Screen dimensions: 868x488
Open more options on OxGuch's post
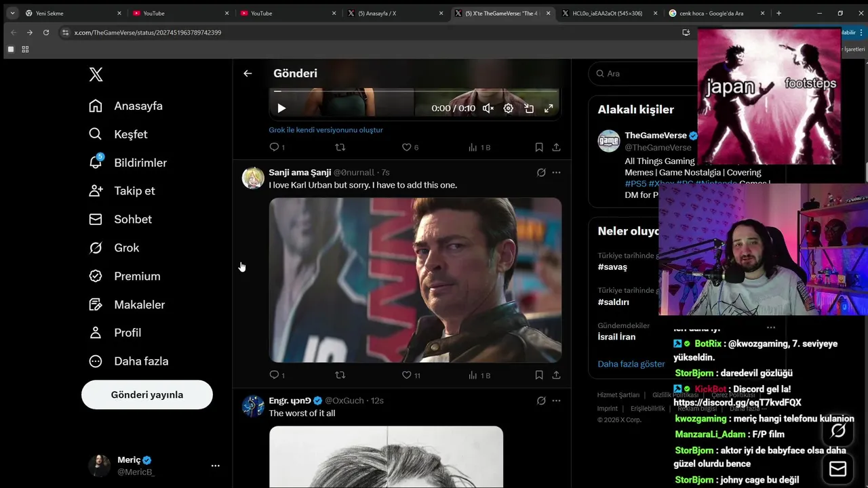(x=556, y=401)
